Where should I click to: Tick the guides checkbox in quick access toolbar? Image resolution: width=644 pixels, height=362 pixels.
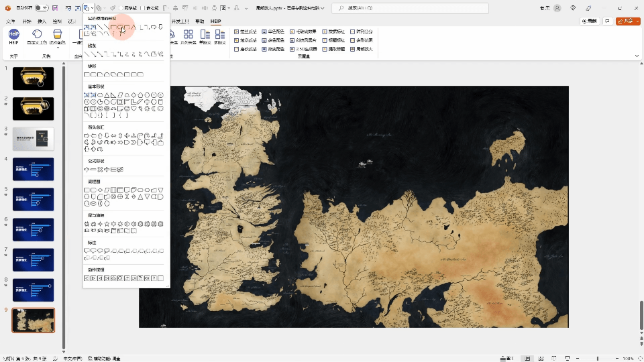[142, 8]
